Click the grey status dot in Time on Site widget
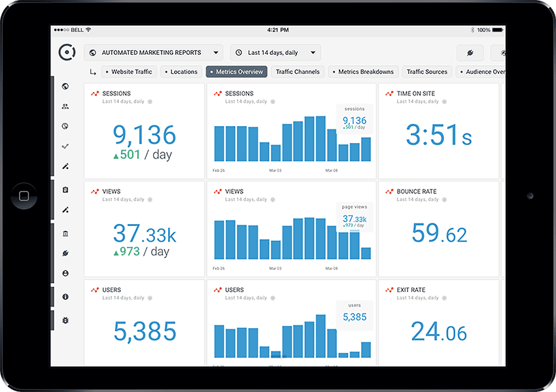Screen dimensions: 556x392 [444, 102]
